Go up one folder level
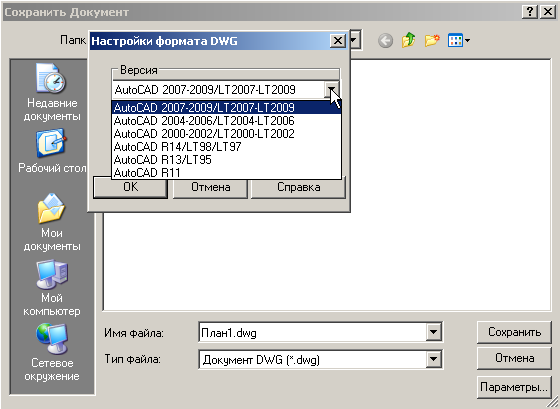This screenshot has height=409, width=560. click(x=409, y=40)
